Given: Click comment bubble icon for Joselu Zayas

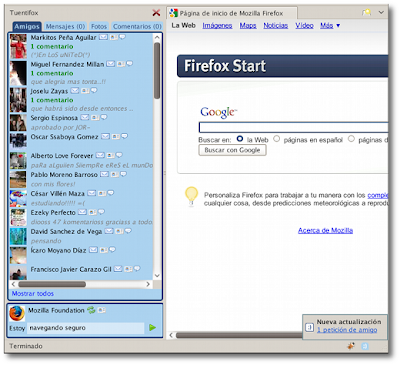Looking at the screenshot, I should tap(94, 90).
